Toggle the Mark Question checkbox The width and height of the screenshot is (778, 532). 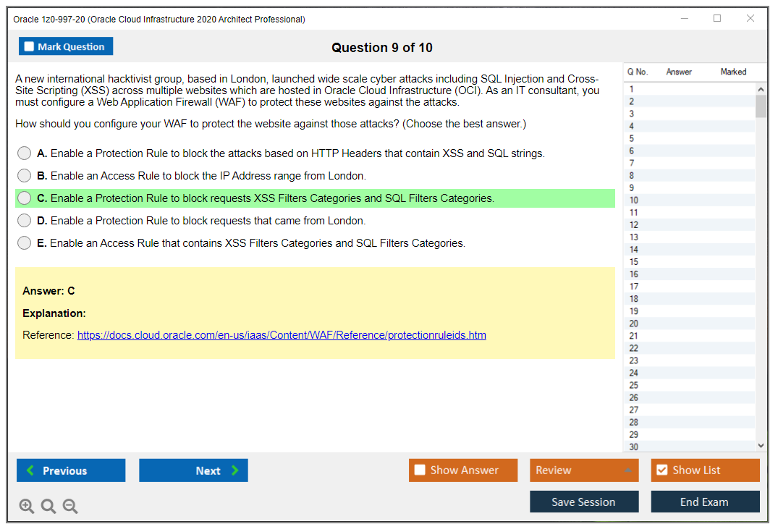pos(29,46)
